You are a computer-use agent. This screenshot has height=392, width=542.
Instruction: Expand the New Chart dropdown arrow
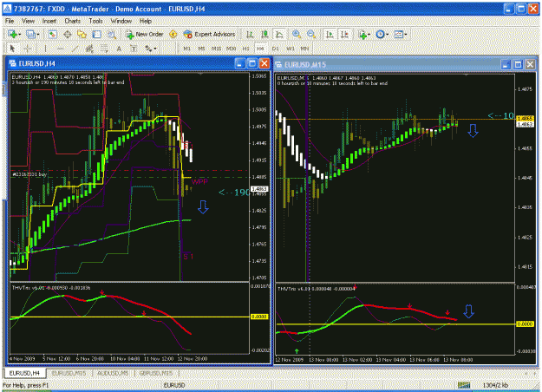coord(20,34)
